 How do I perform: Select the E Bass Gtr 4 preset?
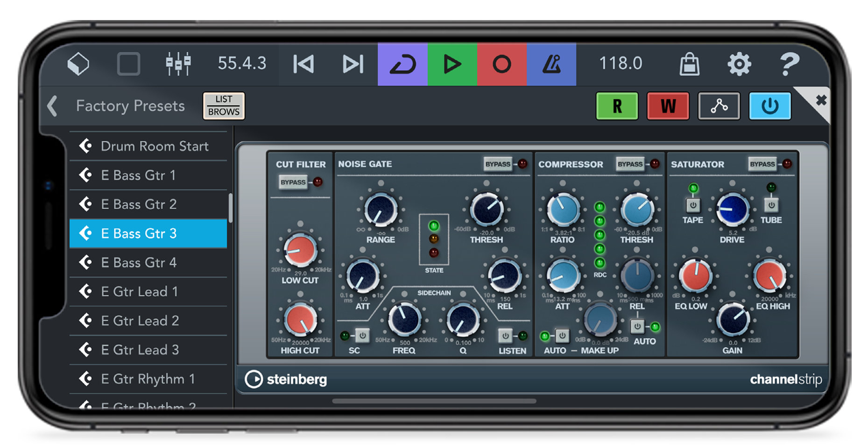tap(139, 262)
